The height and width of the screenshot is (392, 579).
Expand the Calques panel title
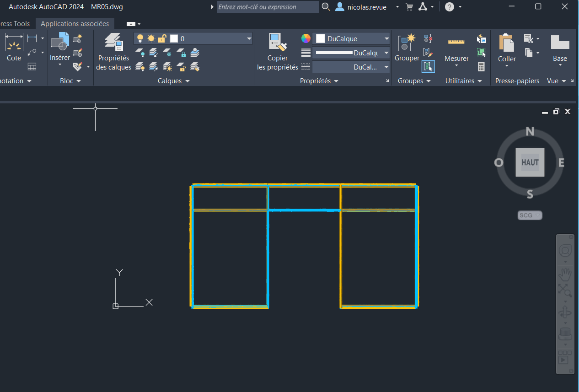pos(173,81)
